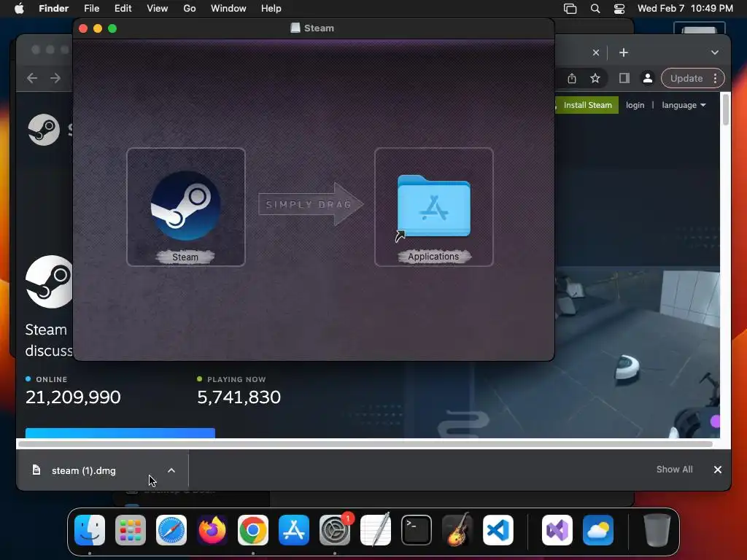Open Spotlight search in menu bar
This screenshot has width=747, height=560.
coord(595,9)
